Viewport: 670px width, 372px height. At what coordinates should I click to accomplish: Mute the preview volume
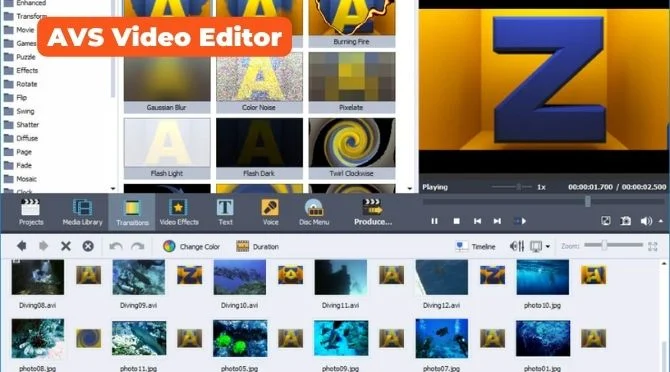646,221
